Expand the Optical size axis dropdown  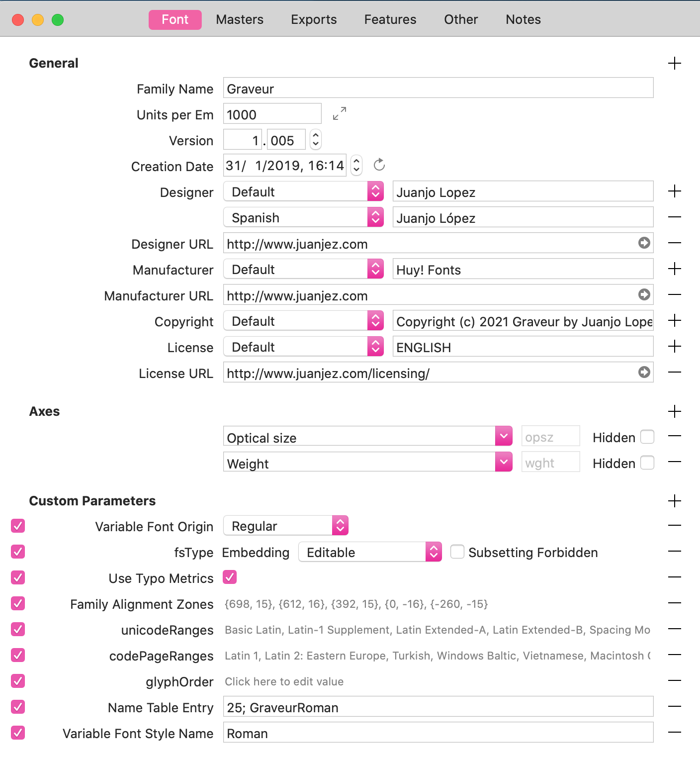coord(504,436)
